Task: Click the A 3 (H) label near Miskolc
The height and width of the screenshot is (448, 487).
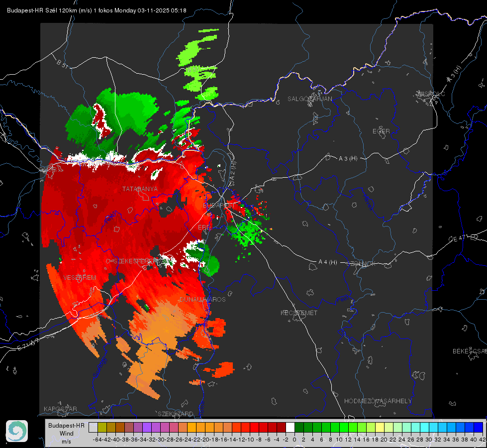Action: point(454,74)
